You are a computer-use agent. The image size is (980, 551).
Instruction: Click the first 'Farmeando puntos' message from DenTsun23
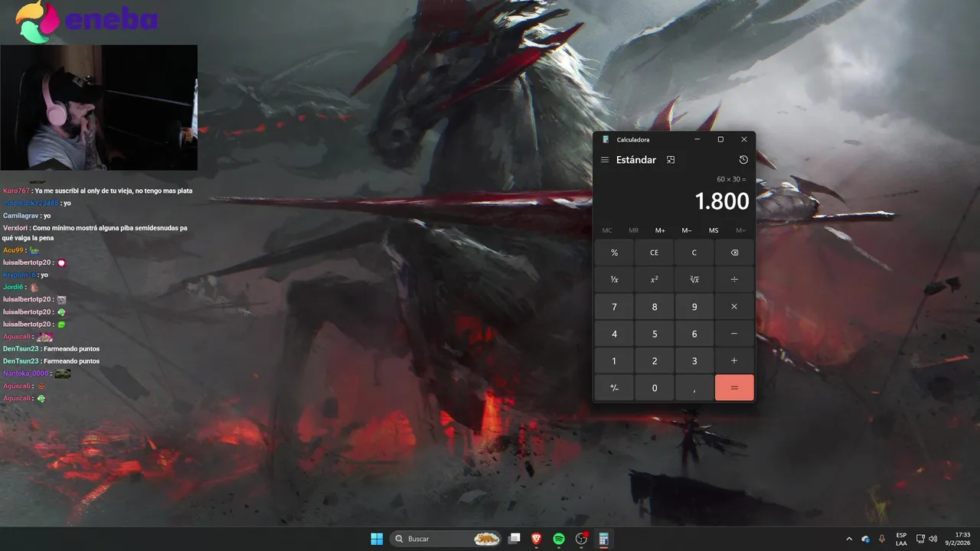tap(71, 349)
